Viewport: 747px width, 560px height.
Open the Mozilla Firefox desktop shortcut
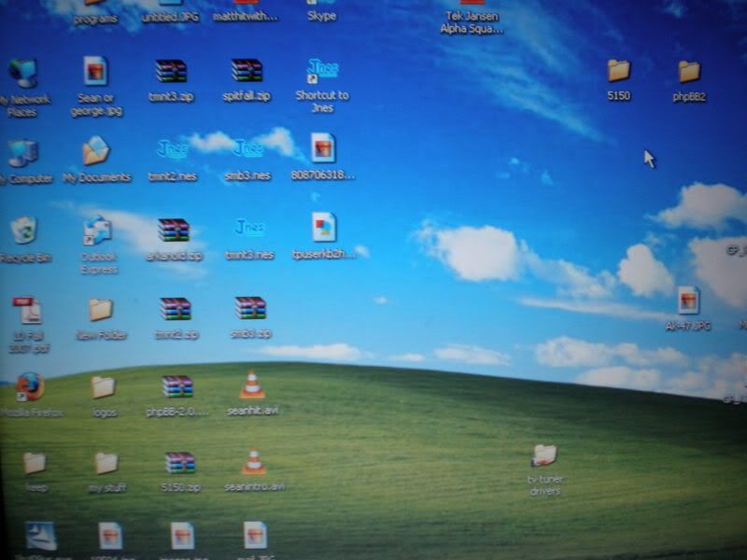pos(30,386)
